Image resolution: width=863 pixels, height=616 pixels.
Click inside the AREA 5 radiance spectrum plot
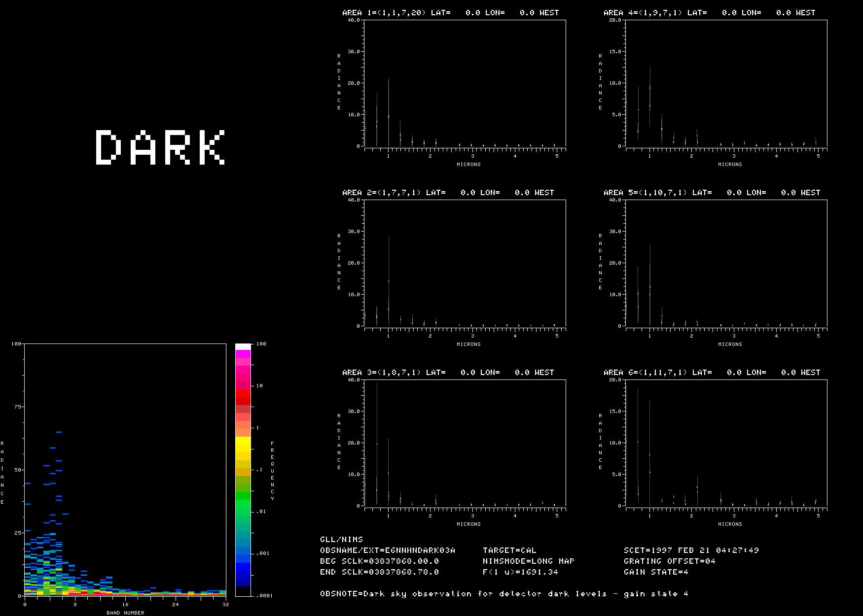[726, 263]
